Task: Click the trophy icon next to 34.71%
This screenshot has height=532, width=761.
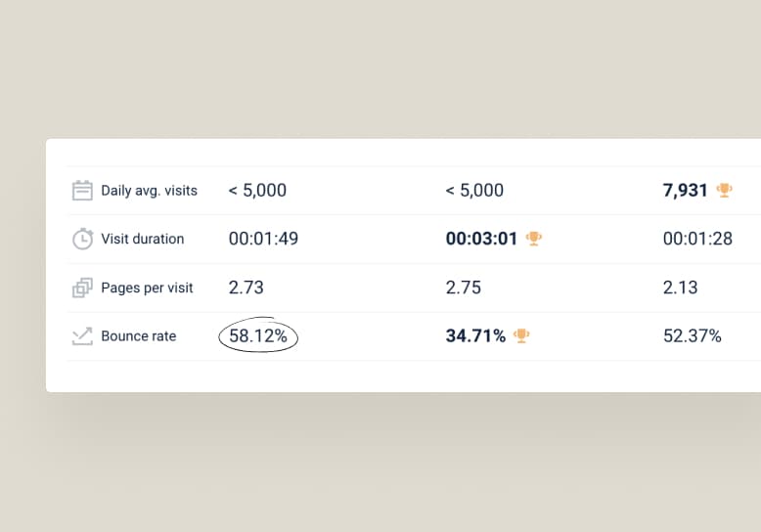Action: pos(522,336)
